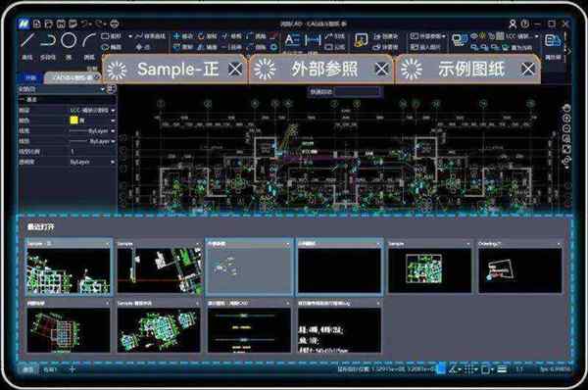Select the Ellipse tool
Image resolution: width=588 pixels, height=390 pixels.
pyautogui.click(x=112, y=47)
